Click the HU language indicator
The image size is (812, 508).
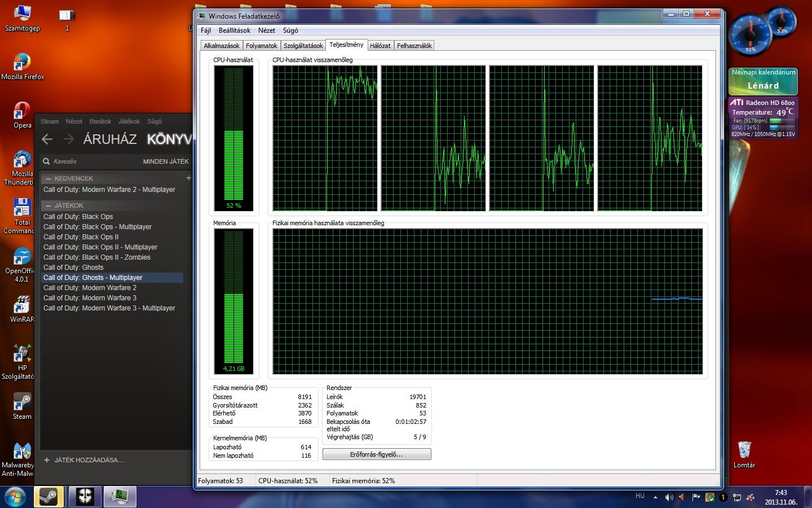(640, 496)
